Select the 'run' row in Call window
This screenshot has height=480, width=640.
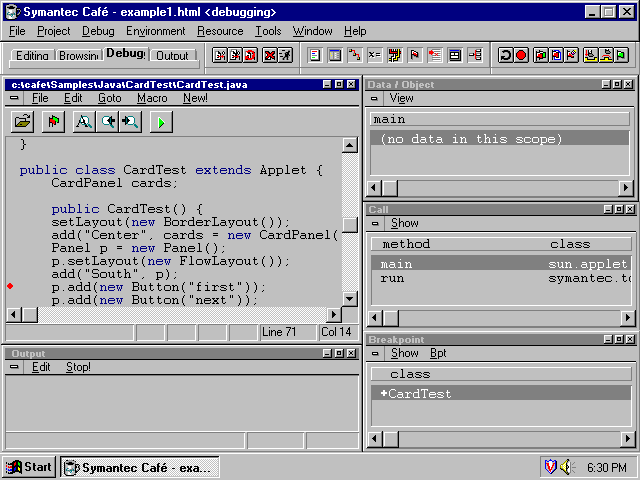(x=501, y=278)
